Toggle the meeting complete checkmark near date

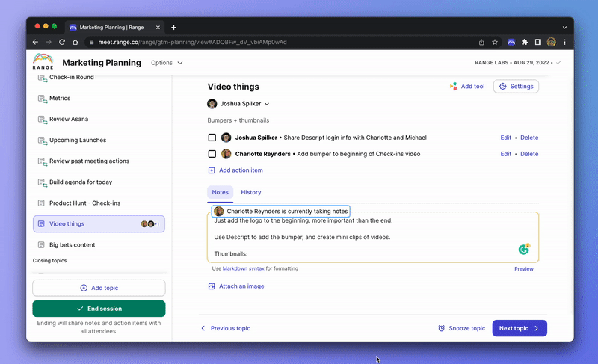(x=558, y=63)
